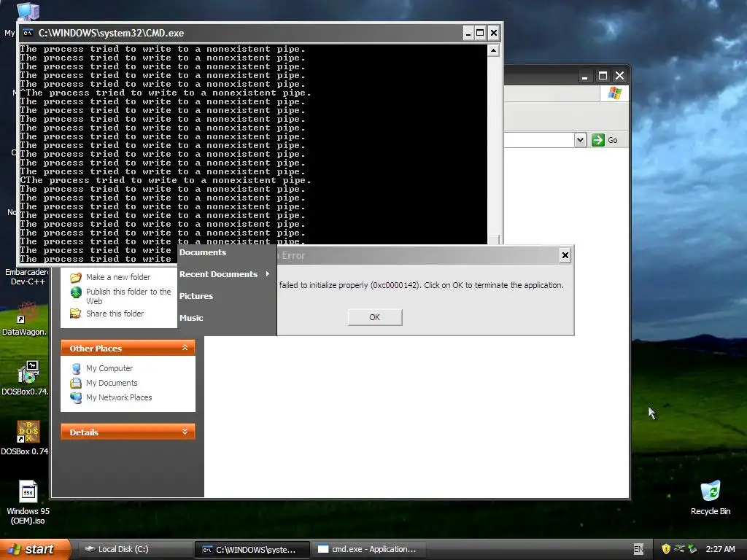This screenshot has width=747, height=560.
Task: Close the application error dialog
Action: pos(565,255)
